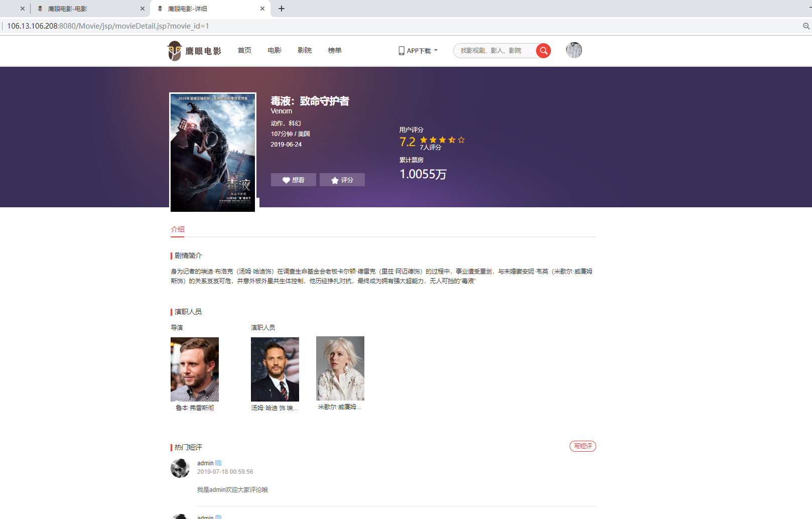Click the empty fifth rating star

461,140
